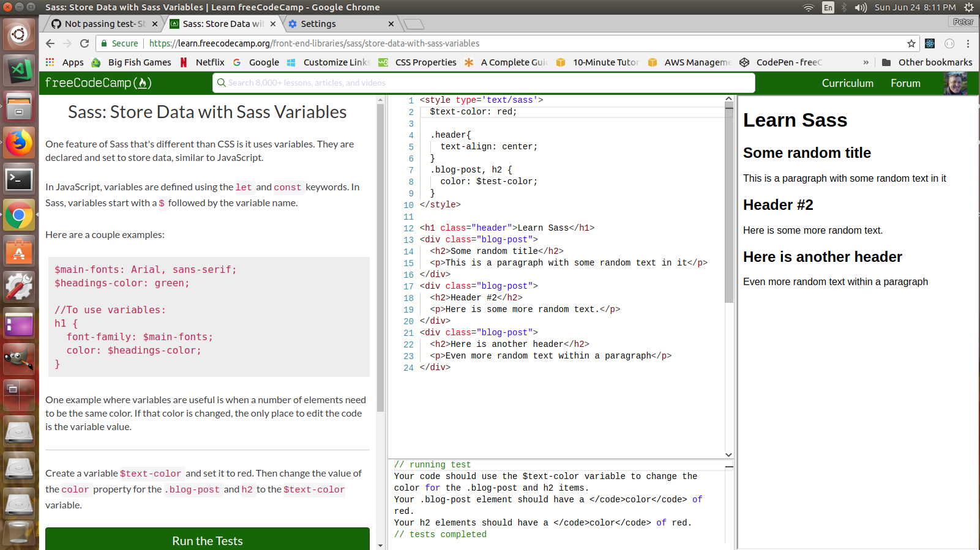Click the user profile avatar

coord(956,83)
